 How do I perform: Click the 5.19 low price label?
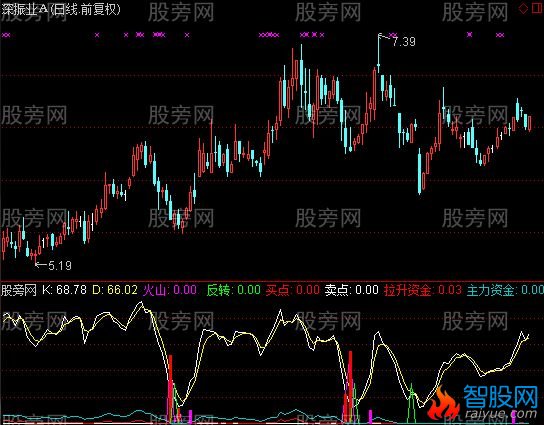click(60, 266)
